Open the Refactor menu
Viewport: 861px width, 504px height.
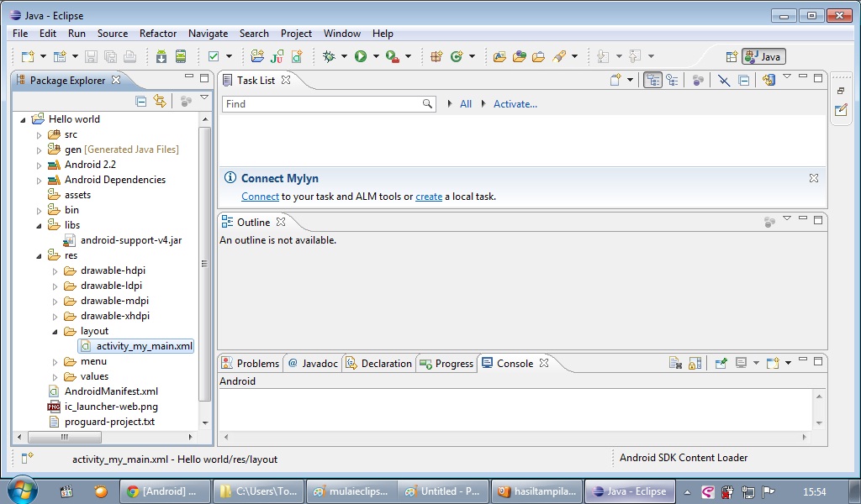tap(158, 34)
